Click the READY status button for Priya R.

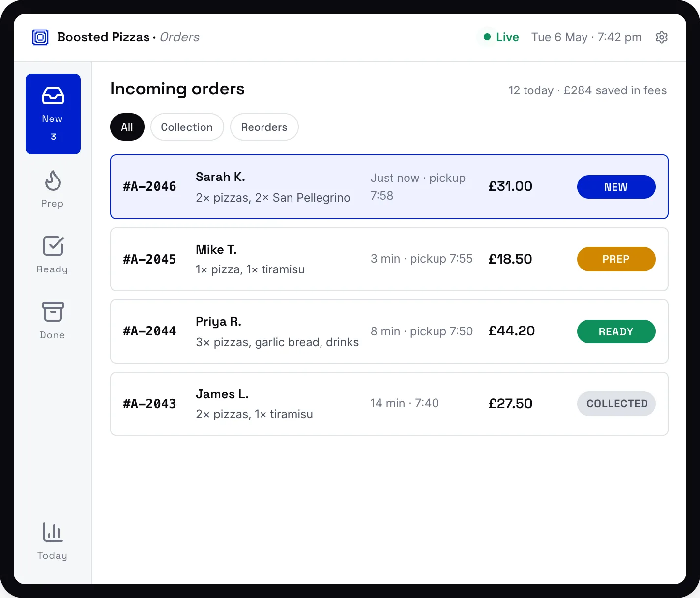click(x=616, y=331)
